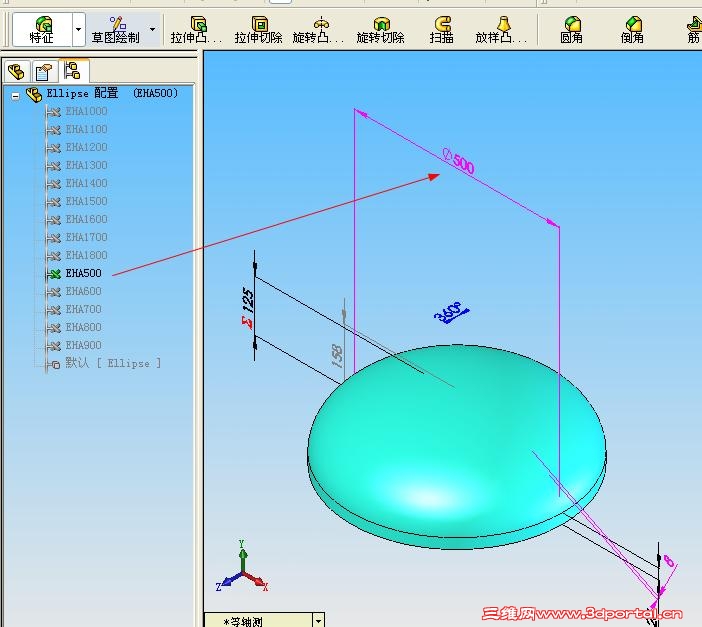
Task: Click the Ø500 diameter dimension
Action: click(x=458, y=161)
